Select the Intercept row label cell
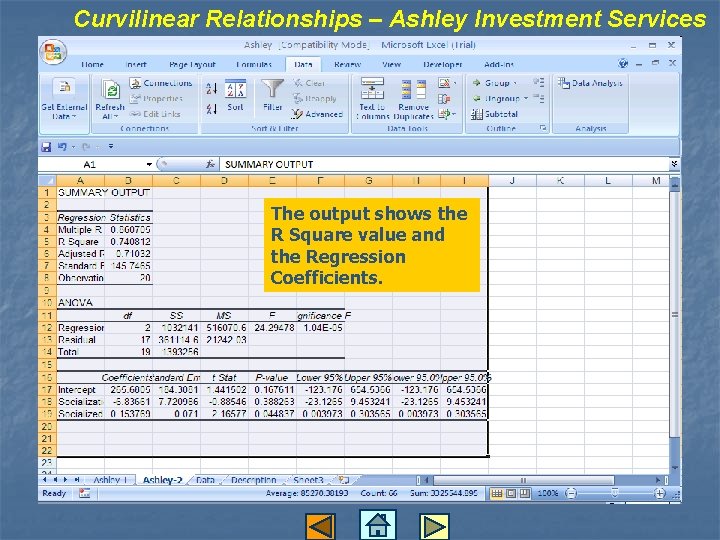Image resolution: width=720 pixels, height=540 pixels. (80, 390)
